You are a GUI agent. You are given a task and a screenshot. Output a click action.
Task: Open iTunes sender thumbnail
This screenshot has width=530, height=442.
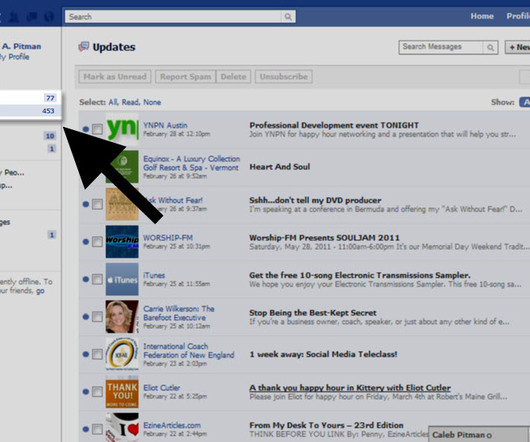pyautogui.click(x=122, y=279)
